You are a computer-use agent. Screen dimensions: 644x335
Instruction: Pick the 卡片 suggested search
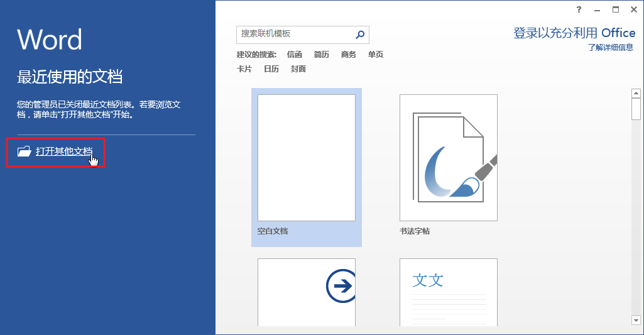pos(244,69)
